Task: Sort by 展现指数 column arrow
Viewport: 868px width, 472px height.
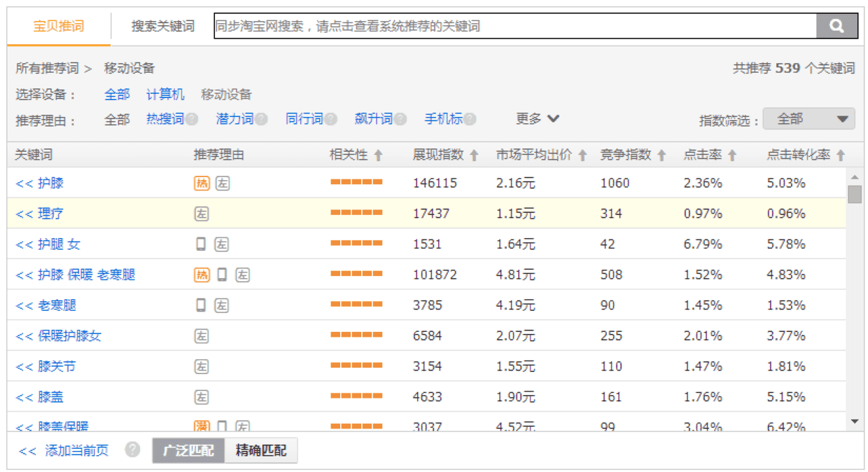Action: coord(474,155)
